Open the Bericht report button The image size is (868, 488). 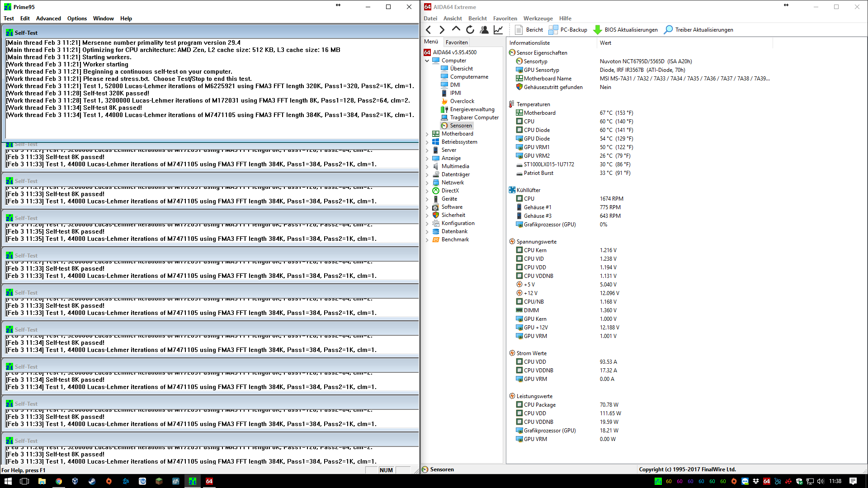(529, 30)
